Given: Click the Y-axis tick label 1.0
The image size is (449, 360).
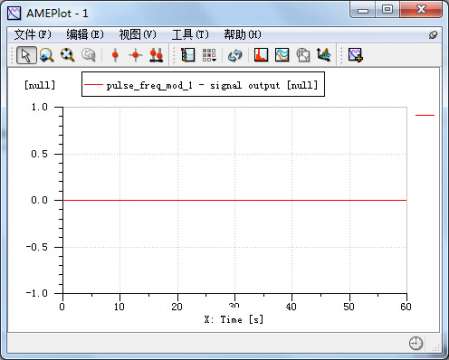Looking at the screenshot, I should [39, 107].
